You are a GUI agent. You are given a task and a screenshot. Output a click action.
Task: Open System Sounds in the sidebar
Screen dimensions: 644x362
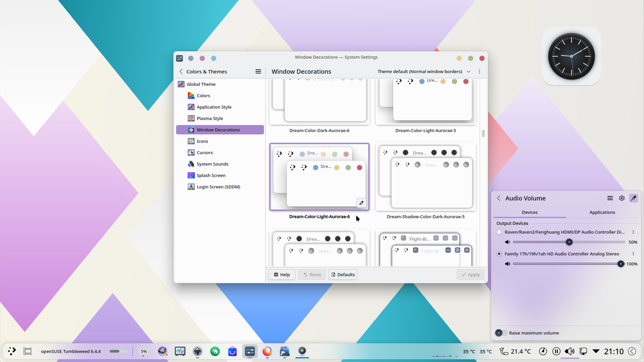pos(212,164)
